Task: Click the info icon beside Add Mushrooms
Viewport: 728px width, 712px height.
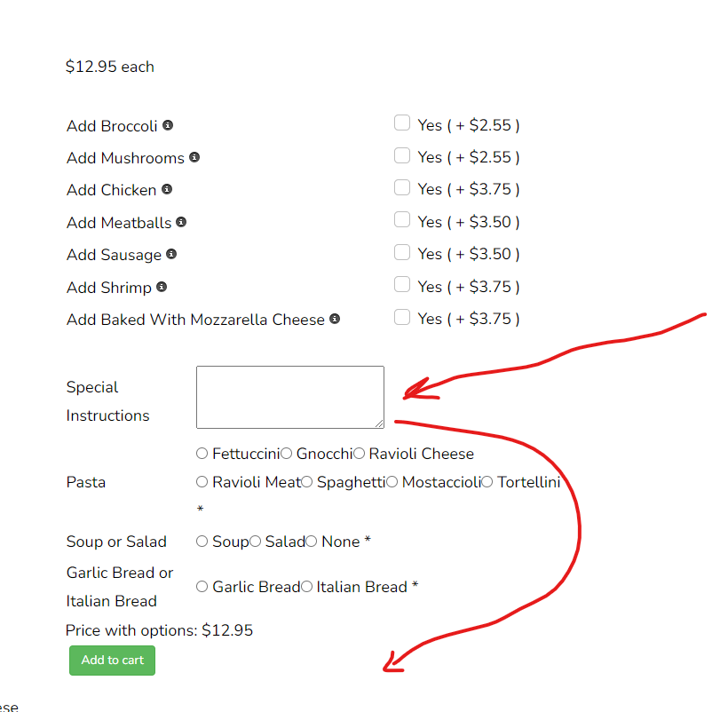Action: [x=194, y=157]
